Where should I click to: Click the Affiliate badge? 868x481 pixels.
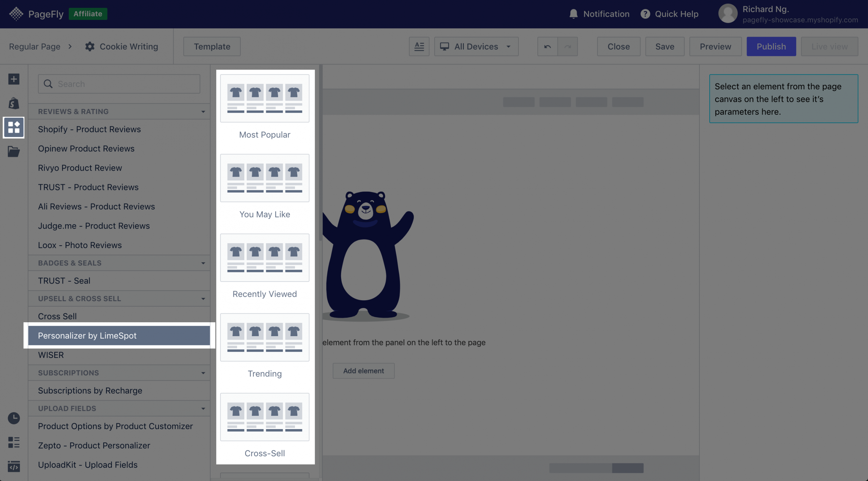point(88,14)
